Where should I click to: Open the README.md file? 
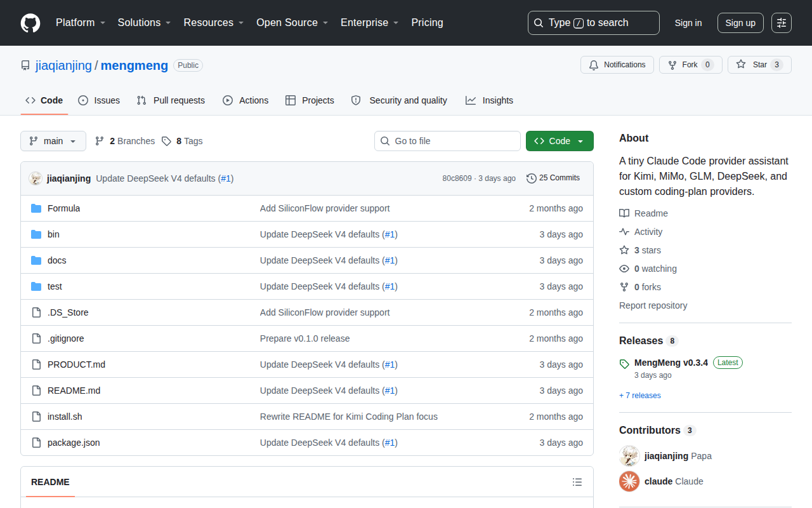click(x=74, y=391)
